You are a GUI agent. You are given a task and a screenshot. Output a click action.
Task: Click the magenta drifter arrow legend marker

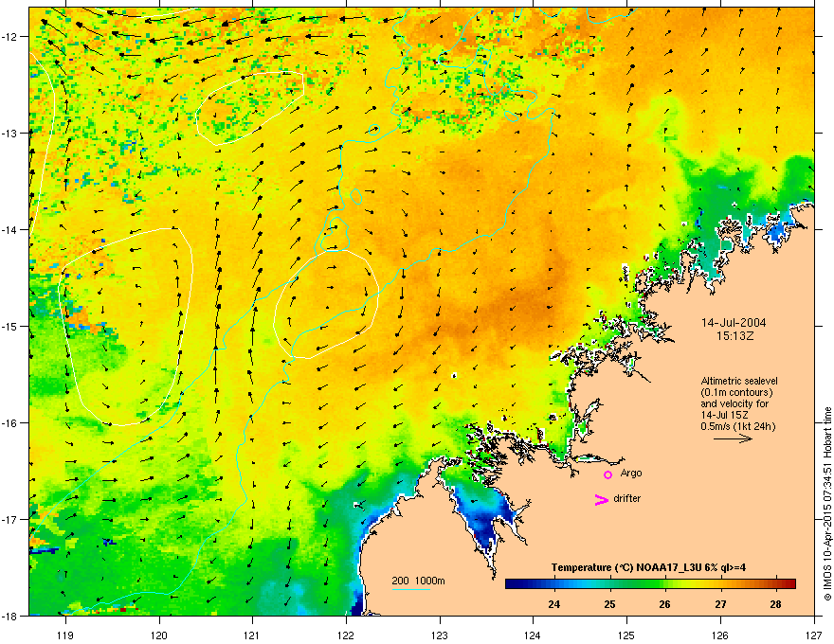[x=601, y=499]
